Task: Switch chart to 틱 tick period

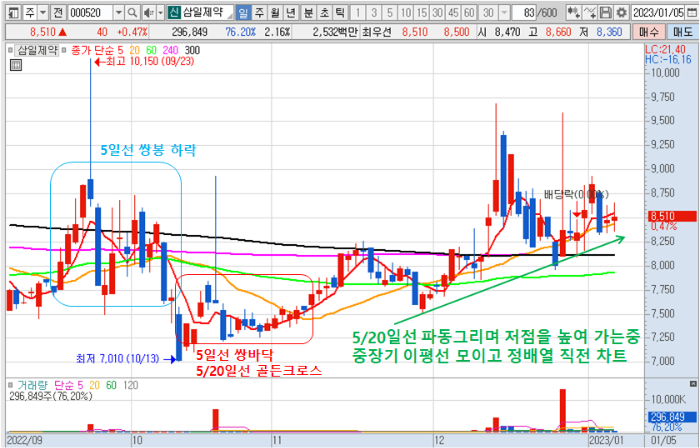Action: click(x=340, y=12)
